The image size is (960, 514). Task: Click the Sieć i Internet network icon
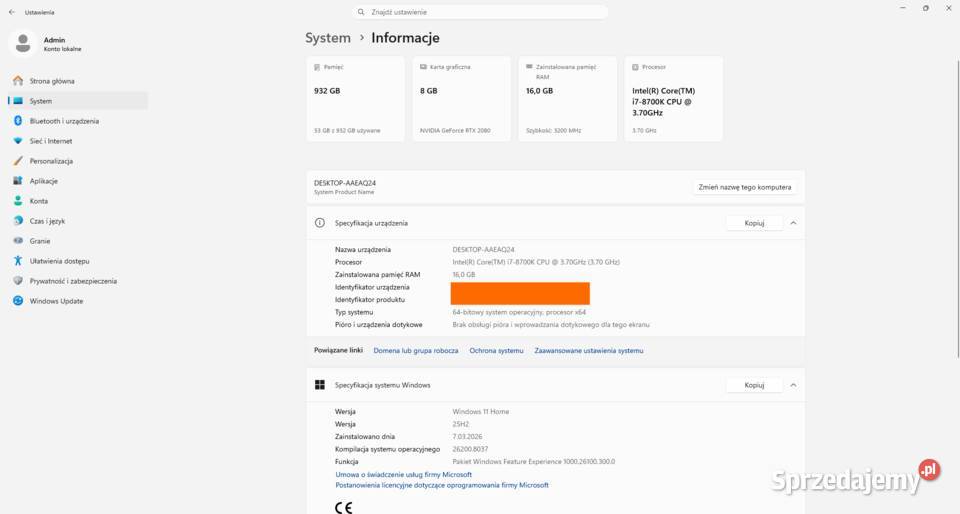pos(18,141)
